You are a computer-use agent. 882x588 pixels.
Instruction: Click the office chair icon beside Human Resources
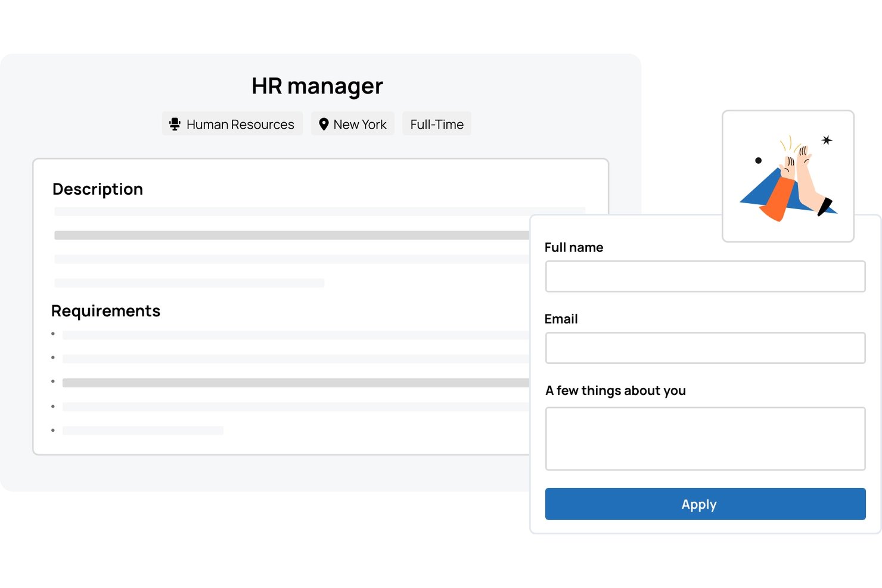[175, 124]
